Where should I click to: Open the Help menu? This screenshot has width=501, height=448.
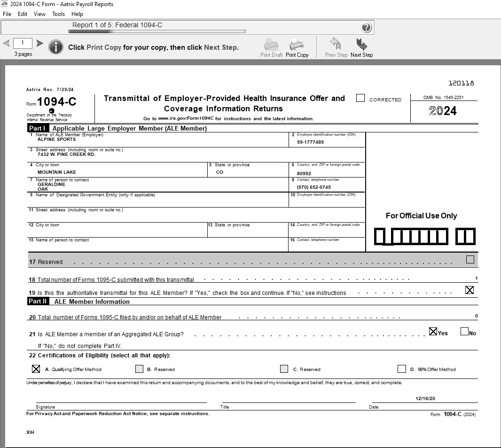77,14
